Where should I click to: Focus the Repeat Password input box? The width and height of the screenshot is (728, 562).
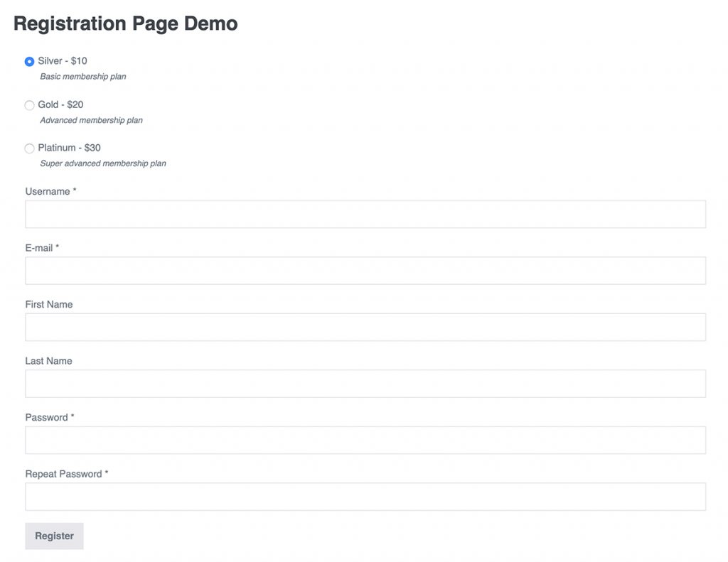(x=365, y=497)
